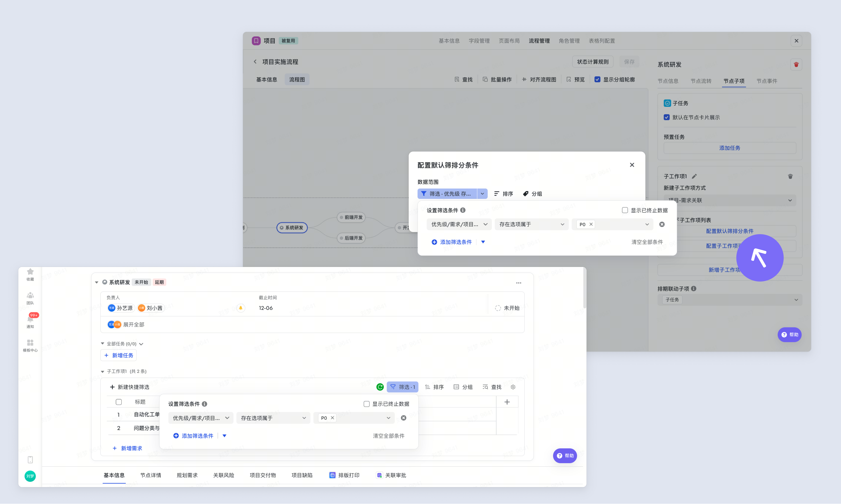Viewport: 841px width, 504px height.
Task: Click the reminder bell icon beside 截止时间
Action: pos(241,308)
